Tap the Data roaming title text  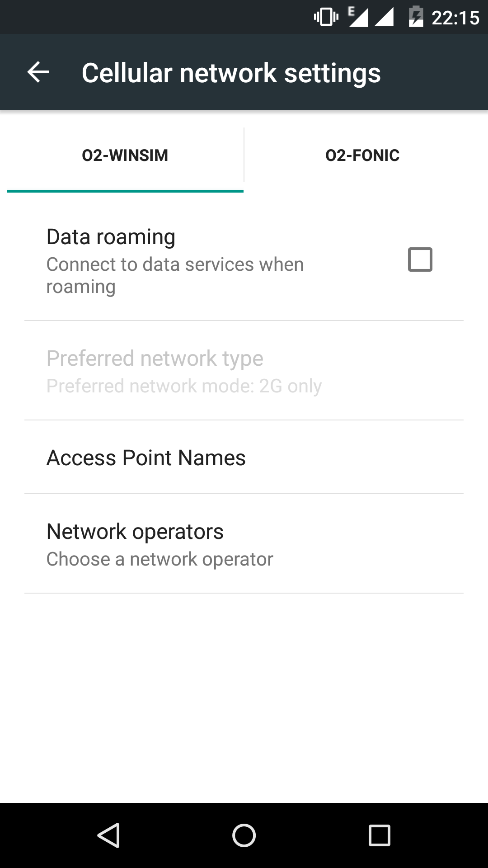111,237
